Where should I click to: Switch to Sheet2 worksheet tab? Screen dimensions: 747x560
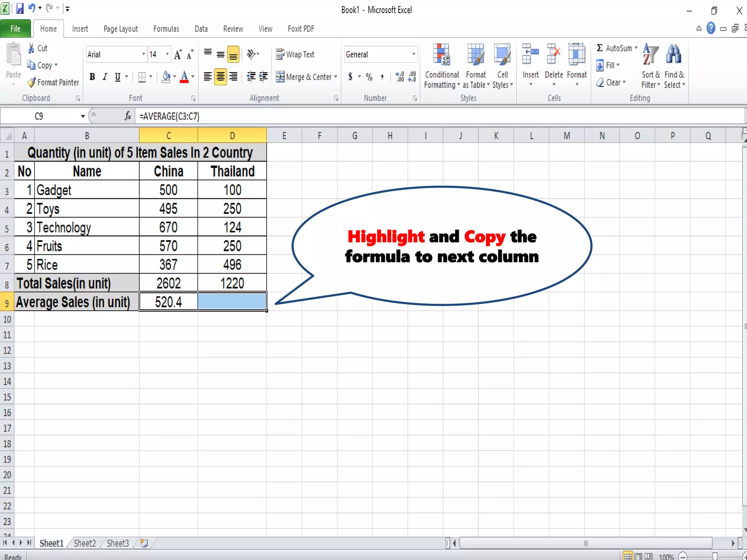point(85,543)
